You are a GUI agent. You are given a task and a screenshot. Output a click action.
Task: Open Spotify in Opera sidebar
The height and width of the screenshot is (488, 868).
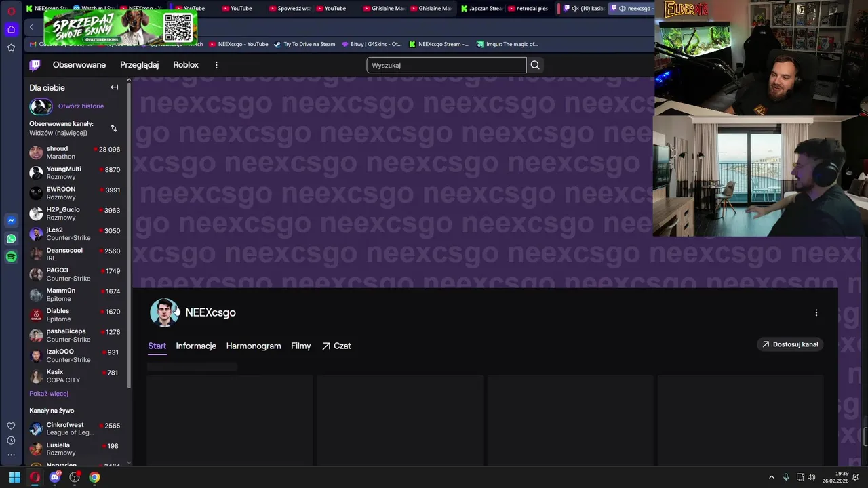(11, 257)
